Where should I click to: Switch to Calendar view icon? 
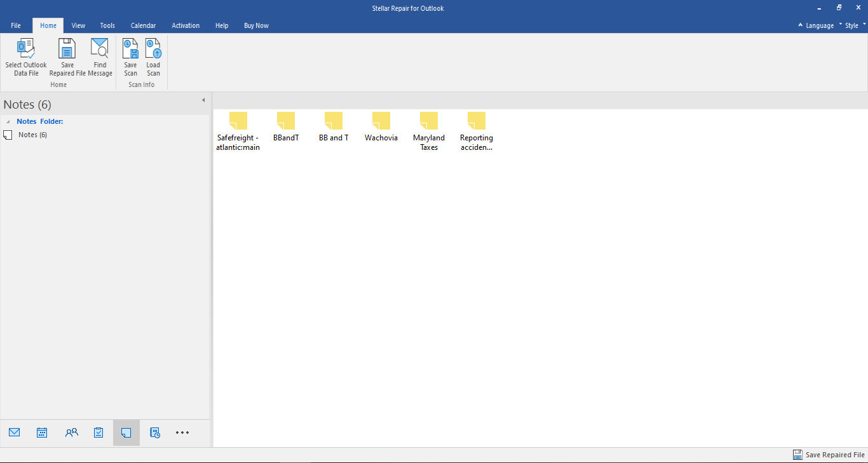(42, 433)
